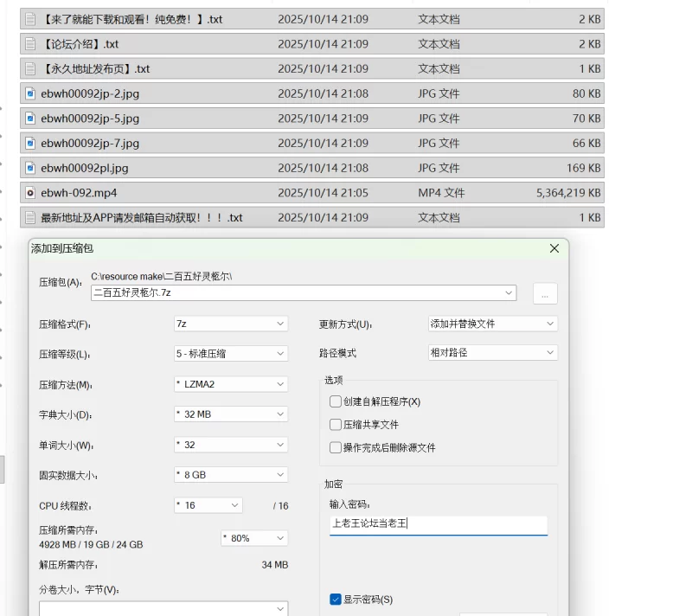692x616 pixels.
Task: Click the browse "..." button for archive path
Action: point(545,294)
